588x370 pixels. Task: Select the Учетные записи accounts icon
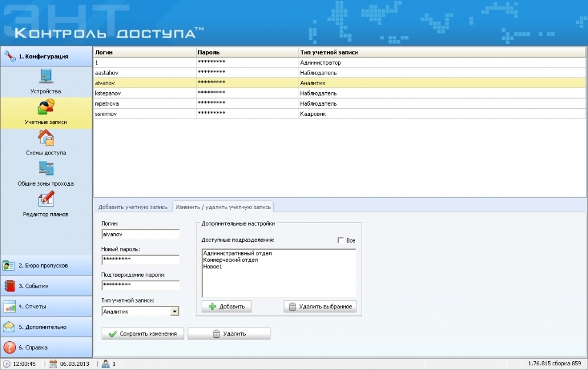tap(46, 107)
